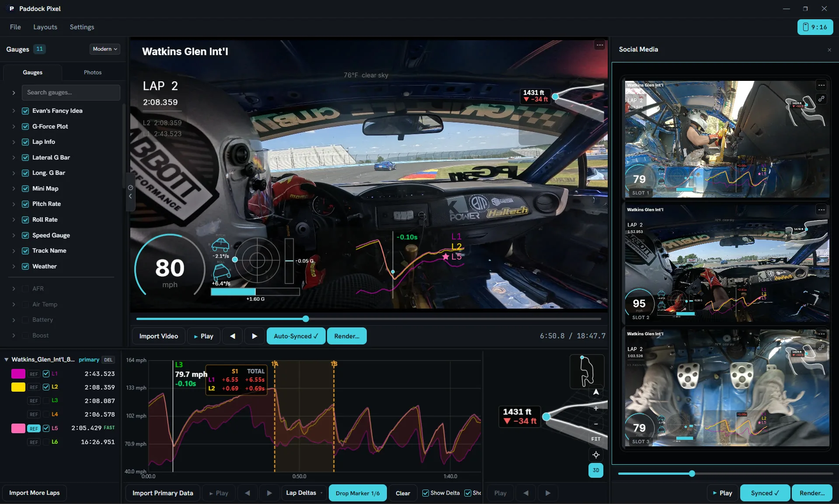Screen dimensions: 839x504
Task: Click the north arrow on track map
Action: point(595,392)
